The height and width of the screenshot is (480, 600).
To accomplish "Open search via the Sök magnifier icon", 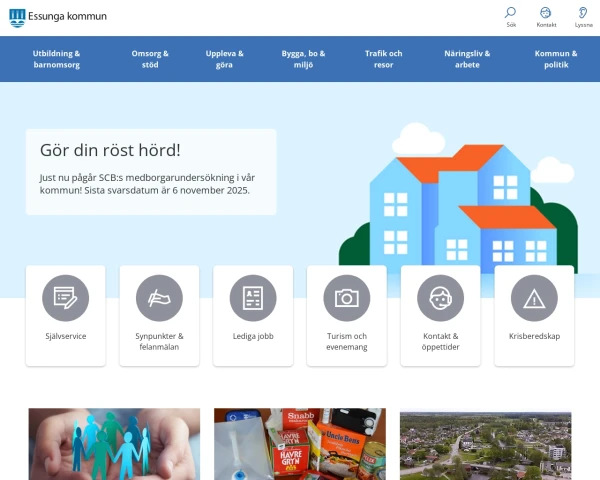I will pyautogui.click(x=511, y=13).
